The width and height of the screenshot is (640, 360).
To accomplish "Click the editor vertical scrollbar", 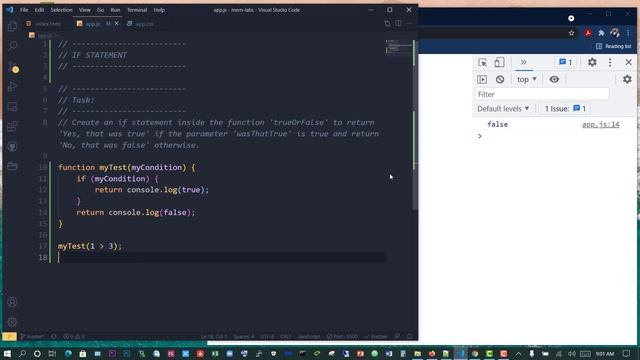I will click(x=415, y=124).
